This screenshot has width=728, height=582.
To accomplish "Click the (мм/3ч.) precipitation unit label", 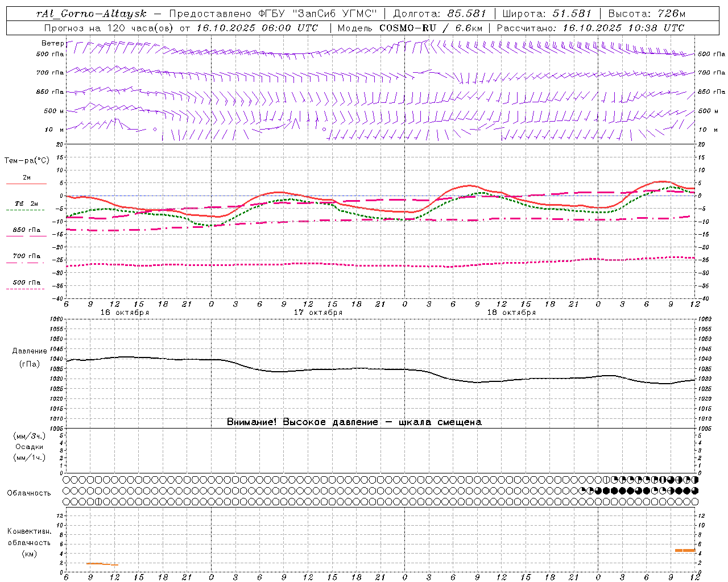I will pos(30,436).
